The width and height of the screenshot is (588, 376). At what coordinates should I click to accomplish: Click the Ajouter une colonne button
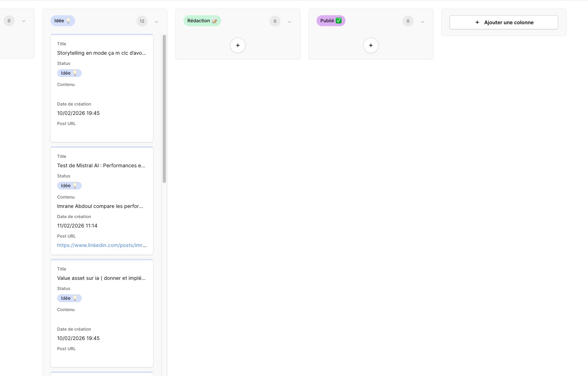pos(504,22)
